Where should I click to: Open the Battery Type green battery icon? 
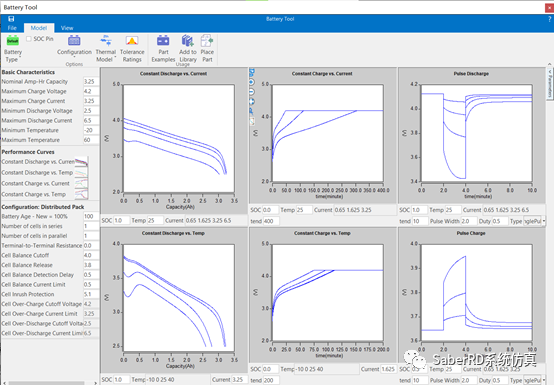click(13, 41)
